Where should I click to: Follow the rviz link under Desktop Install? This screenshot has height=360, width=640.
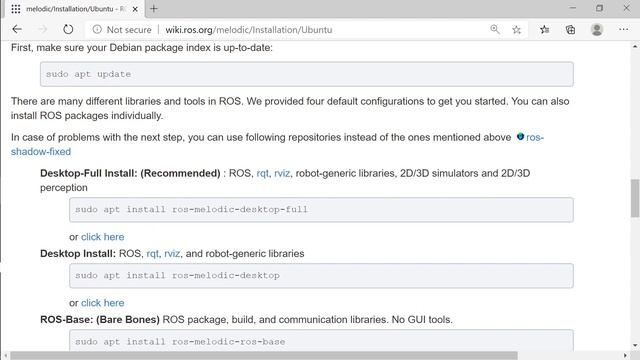pyautogui.click(x=172, y=253)
